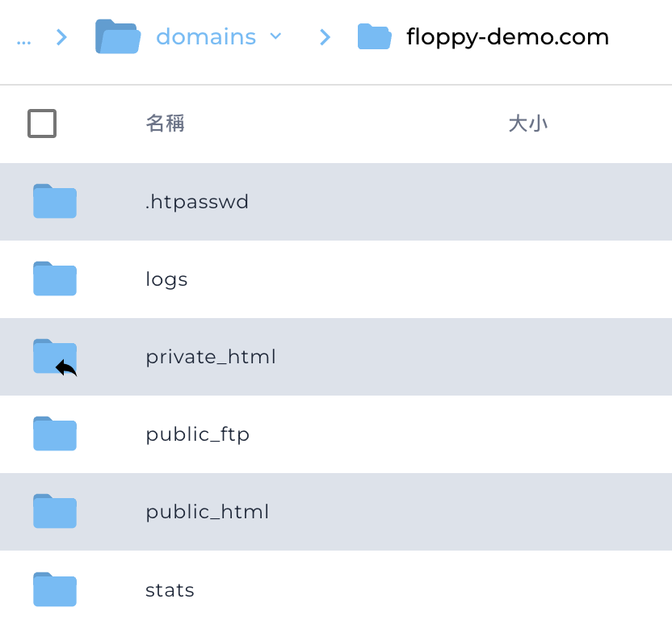
Task: Expand the domains breadcrumb dropdown arrow
Action: pyautogui.click(x=275, y=36)
